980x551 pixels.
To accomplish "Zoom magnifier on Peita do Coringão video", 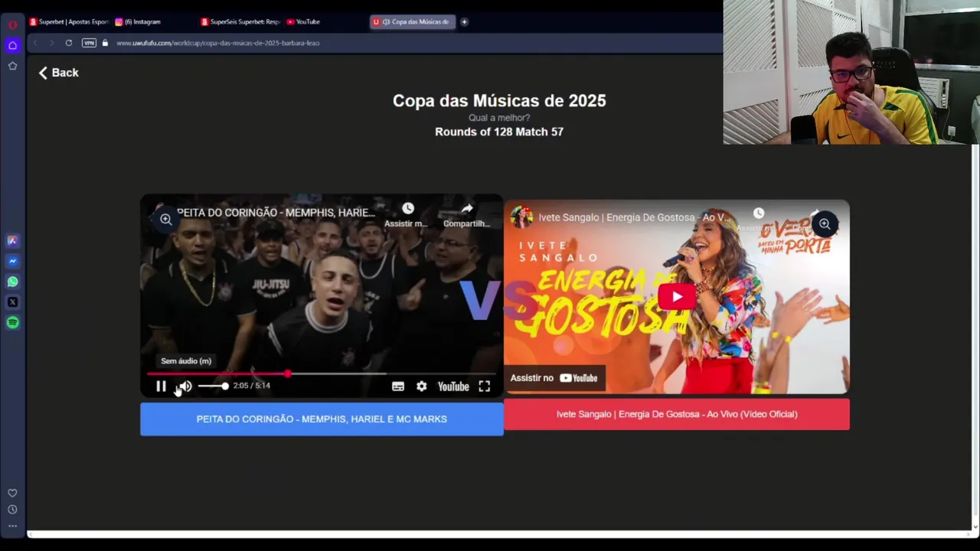I will click(x=165, y=220).
